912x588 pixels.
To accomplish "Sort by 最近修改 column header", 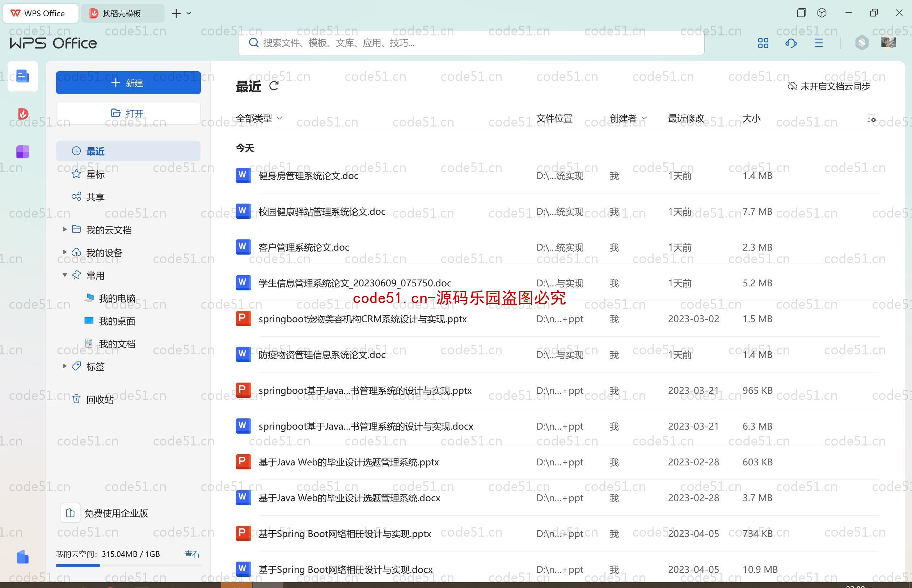I will tap(686, 118).
